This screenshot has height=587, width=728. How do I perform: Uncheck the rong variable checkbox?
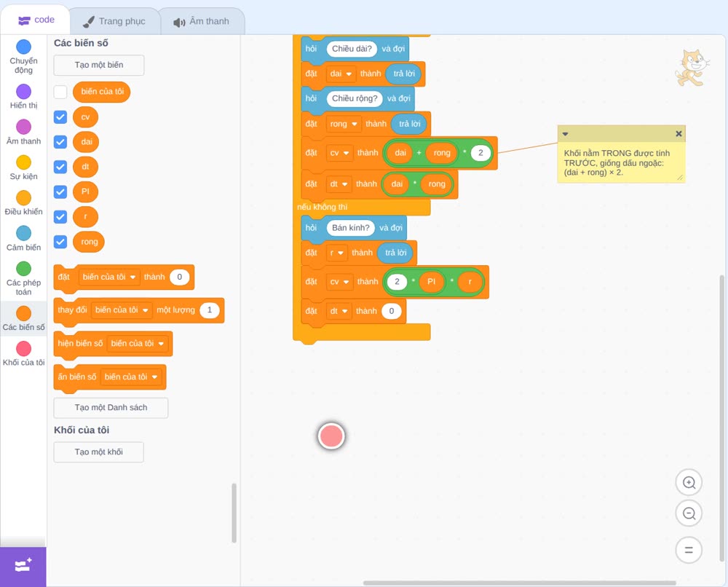pyautogui.click(x=60, y=242)
